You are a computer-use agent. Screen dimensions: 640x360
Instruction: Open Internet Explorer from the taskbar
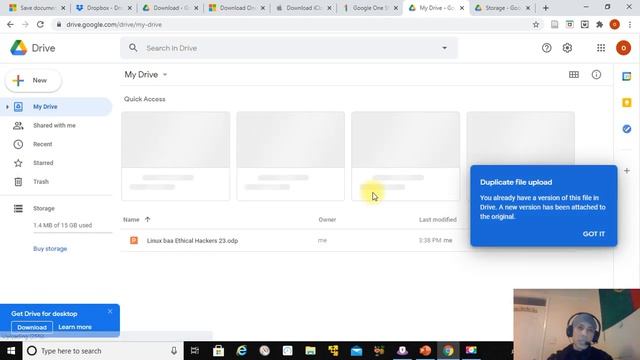[x=242, y=351]
